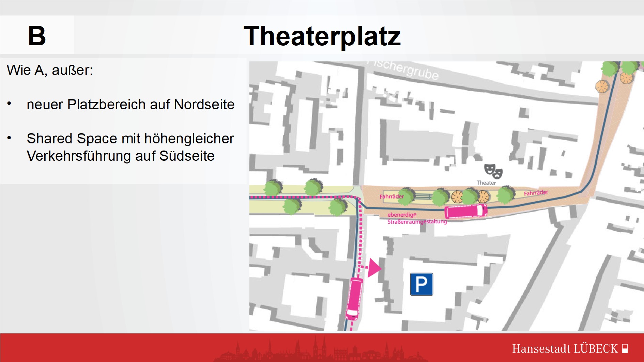The width and height of the screenshot is (644, 362).
Task: Click the pink arrow pointing to parking
Action: [374, 268]
